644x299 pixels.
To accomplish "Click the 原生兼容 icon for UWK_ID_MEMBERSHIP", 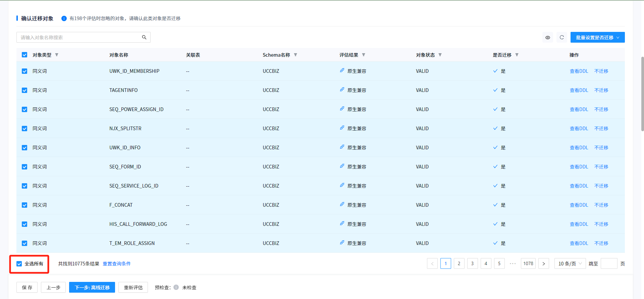I will point(342,70).
